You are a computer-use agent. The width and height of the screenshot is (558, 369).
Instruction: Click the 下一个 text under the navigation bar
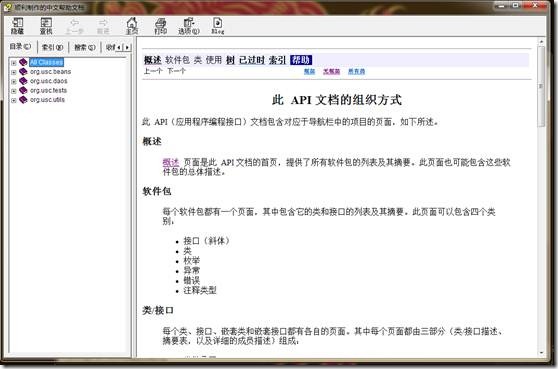tap(177, 71)
